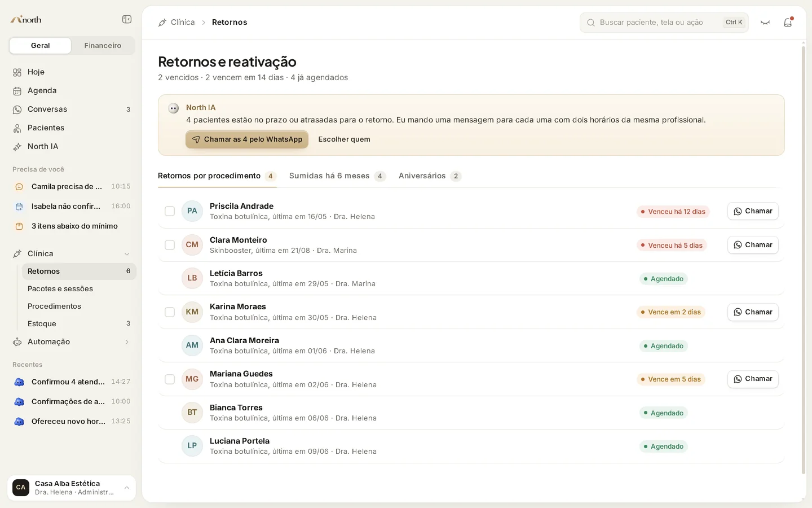This screenshot has height=508, width=812.
Task: Open recent item Confirmou 4 atendimentos
Action: click(x=72, y=382)
